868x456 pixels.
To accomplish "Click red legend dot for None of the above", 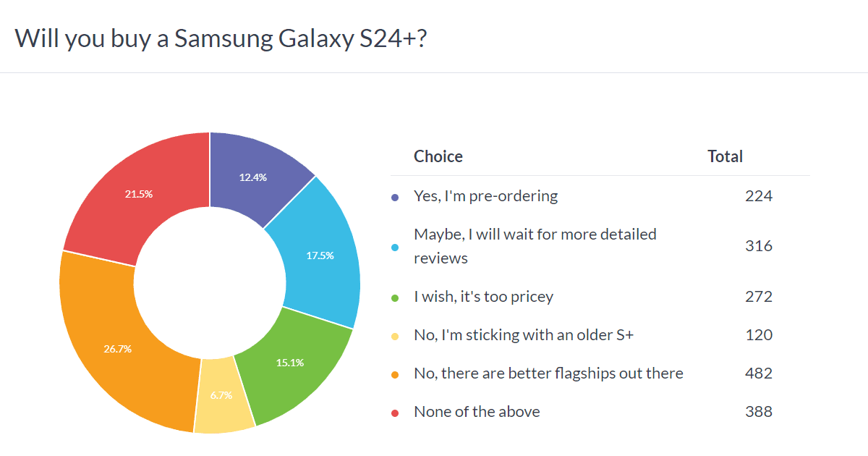I will click(x=394, y=413).
